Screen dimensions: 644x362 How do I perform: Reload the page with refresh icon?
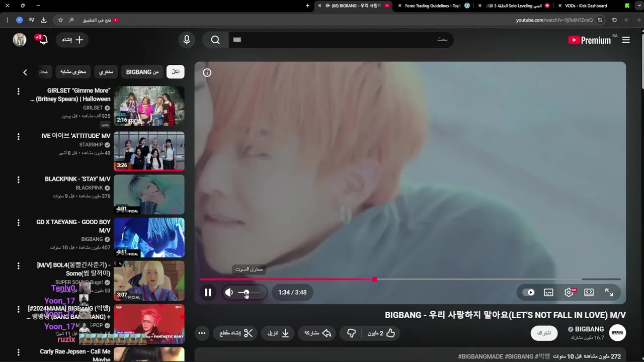[614, 20]
